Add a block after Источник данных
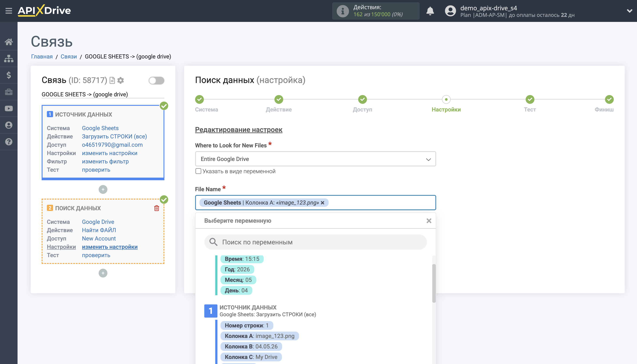The image size is (637, 364). click(x=103, y=189)
